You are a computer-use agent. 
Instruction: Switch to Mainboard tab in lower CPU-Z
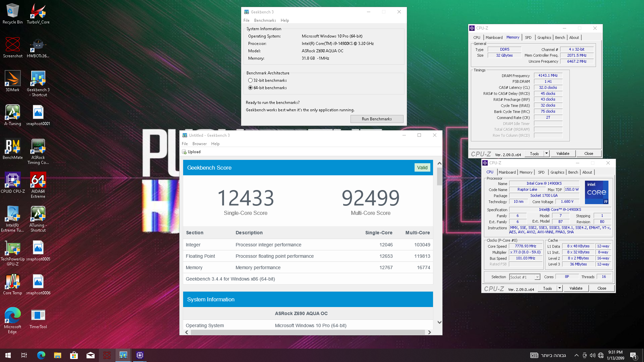point(507,172)
